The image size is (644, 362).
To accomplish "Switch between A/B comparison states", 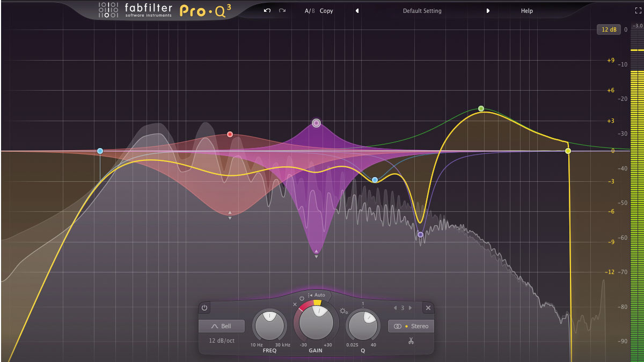I will click(309, 10).
